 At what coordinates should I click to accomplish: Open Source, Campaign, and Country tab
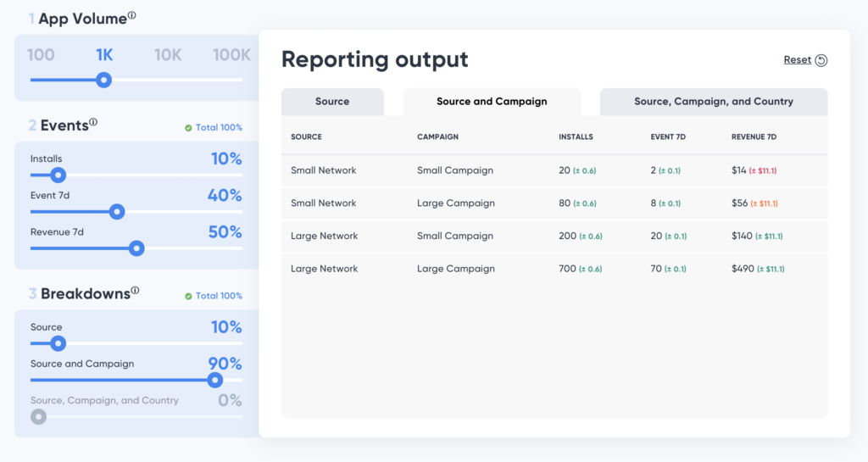714,102
